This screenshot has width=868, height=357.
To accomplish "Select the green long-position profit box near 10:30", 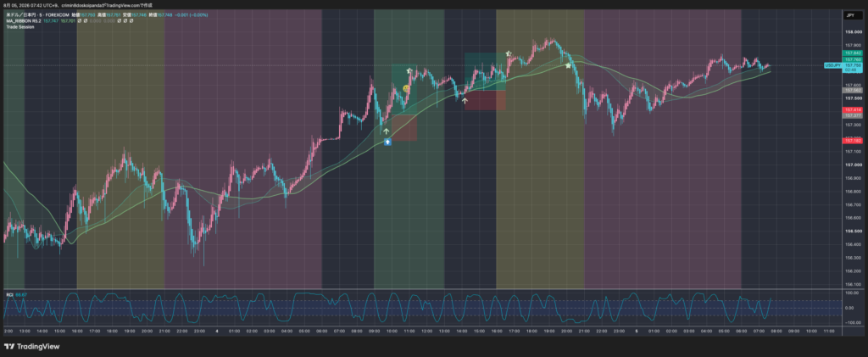I will (x=404, y=89).
